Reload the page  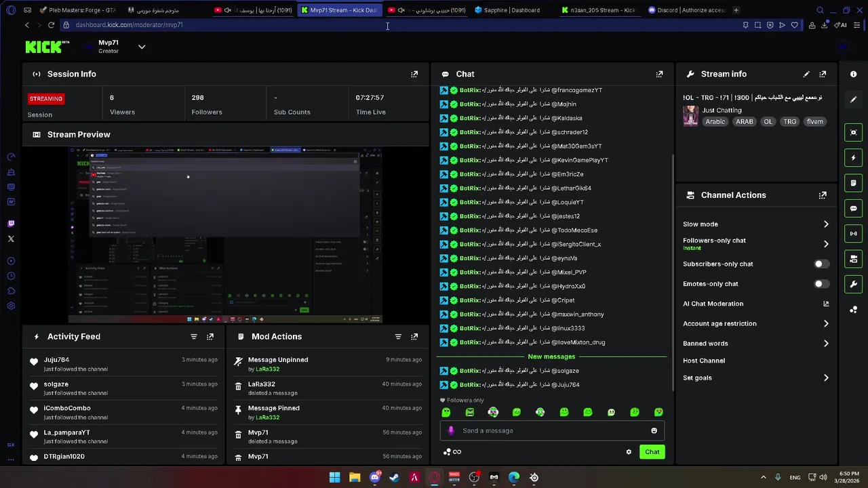tap(51, 25)
